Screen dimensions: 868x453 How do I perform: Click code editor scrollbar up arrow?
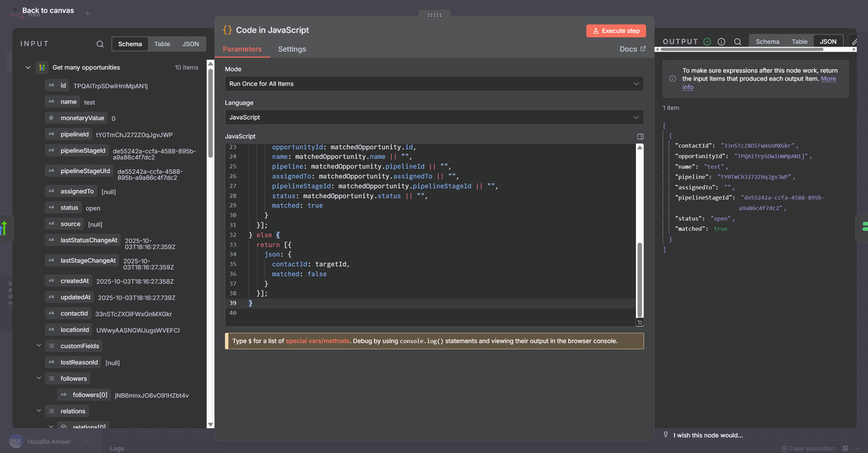[640, 148]
